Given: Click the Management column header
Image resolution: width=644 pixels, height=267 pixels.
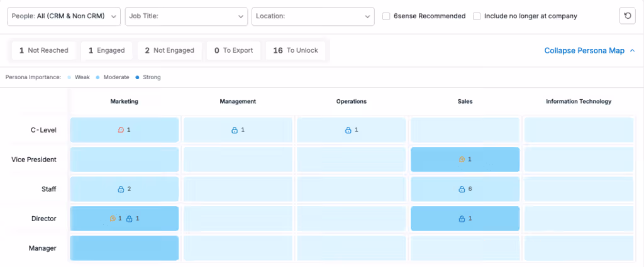Looking at the screenshot, I should [x=238, y=101].
